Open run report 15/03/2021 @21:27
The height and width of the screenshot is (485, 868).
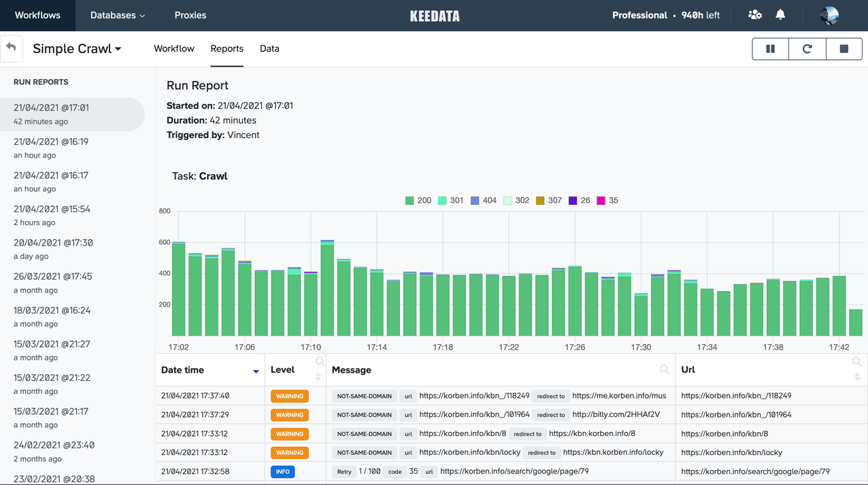pyautogui.click(x=72, y=350)
